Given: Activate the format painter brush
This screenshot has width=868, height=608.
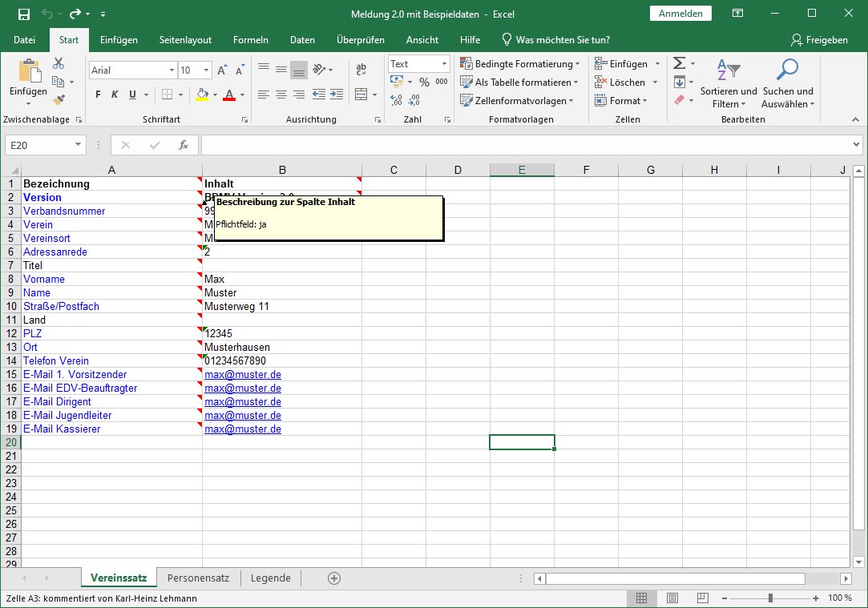Looking at the screenshot, I should point(59,100).
